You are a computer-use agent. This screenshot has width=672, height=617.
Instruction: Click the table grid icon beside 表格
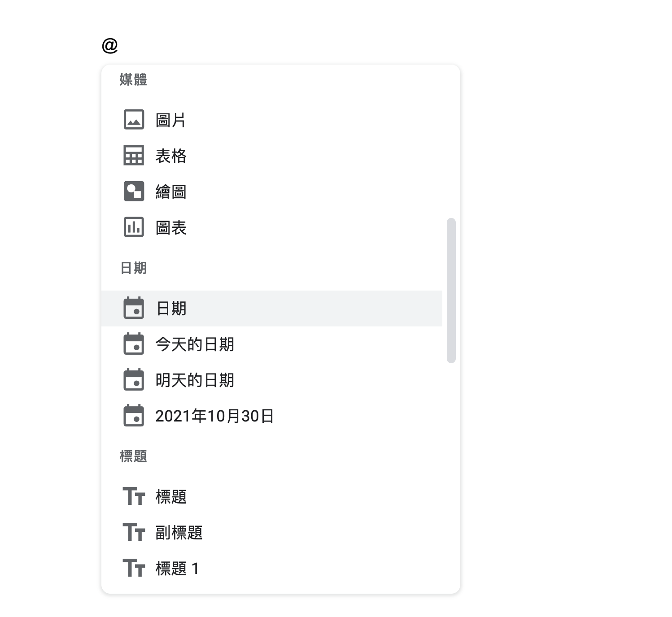(x=134, y=156)
